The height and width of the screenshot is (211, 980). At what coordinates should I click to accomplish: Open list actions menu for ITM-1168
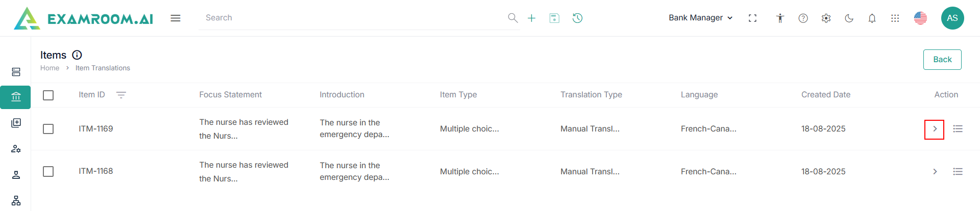click(x=958, y=172)
